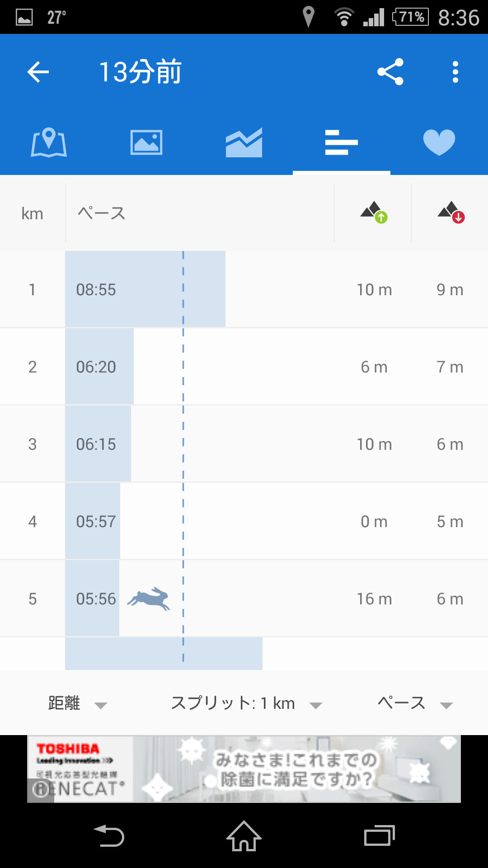The height and width of the screenshot is (868, 488).
Task: Tap the ペース column header
Action: point(101,213)
